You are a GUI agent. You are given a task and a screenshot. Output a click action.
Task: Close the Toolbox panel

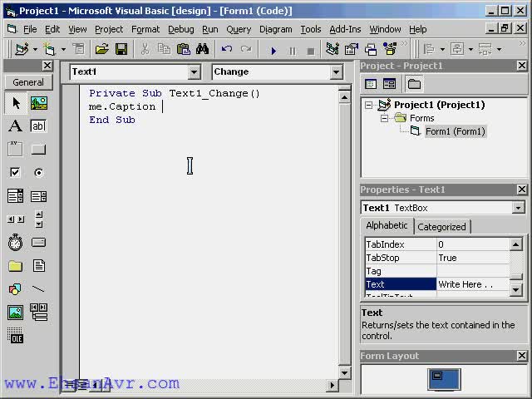click(47, 66)
